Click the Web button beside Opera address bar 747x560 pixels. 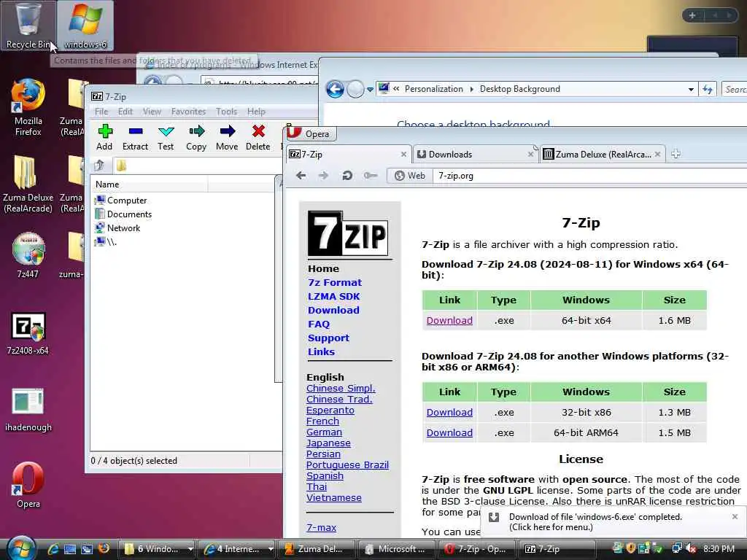[410, 176]
